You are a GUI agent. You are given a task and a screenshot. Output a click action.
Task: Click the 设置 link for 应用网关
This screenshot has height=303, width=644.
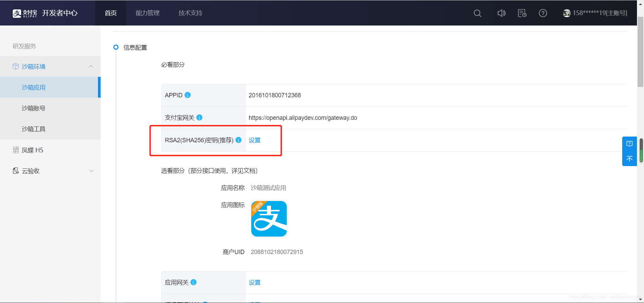pyautogui.click(x=255, y=282)
